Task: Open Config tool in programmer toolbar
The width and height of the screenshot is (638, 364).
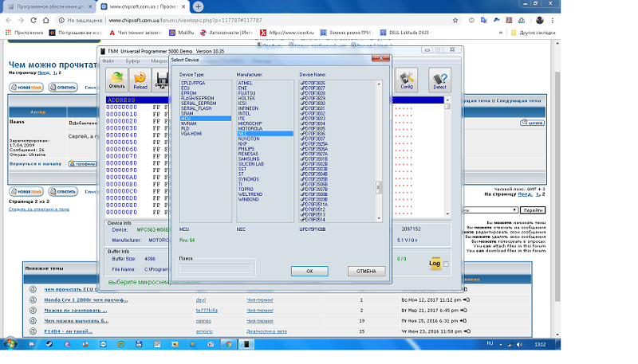Action: point(407,79)
